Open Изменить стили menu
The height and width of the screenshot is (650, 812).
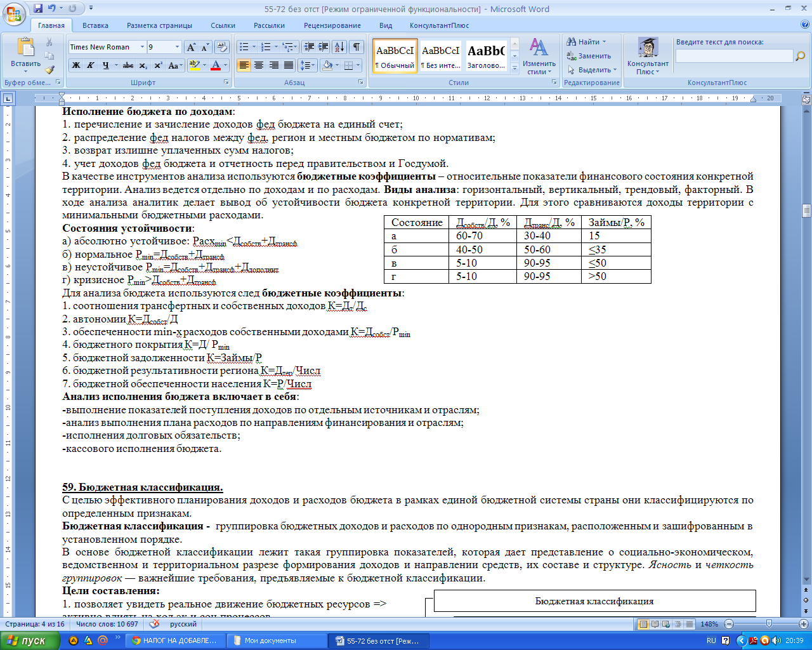[x=539, y=56]
